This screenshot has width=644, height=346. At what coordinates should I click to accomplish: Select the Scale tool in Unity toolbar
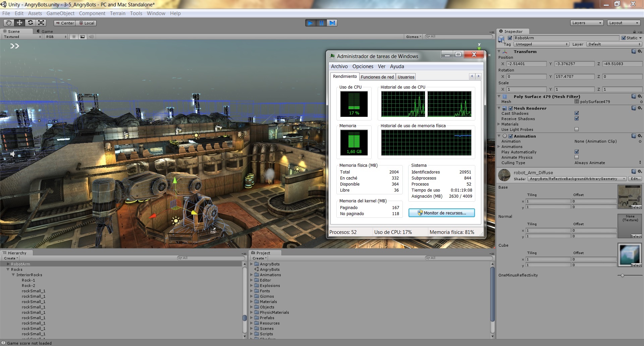click(41, 23)
